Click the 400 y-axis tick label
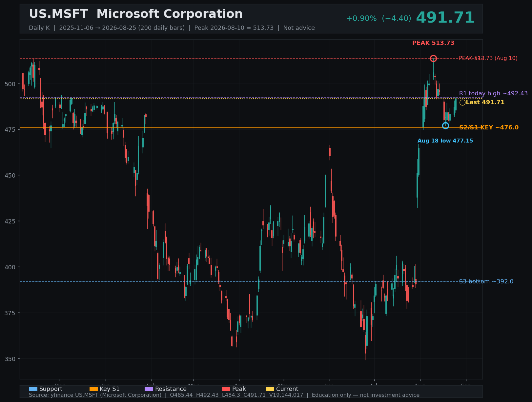 [x=10, y=267]
